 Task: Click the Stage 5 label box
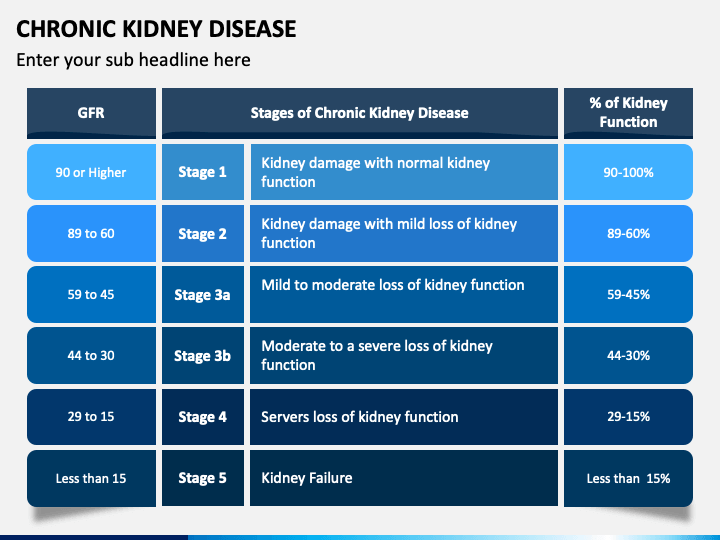202,478
